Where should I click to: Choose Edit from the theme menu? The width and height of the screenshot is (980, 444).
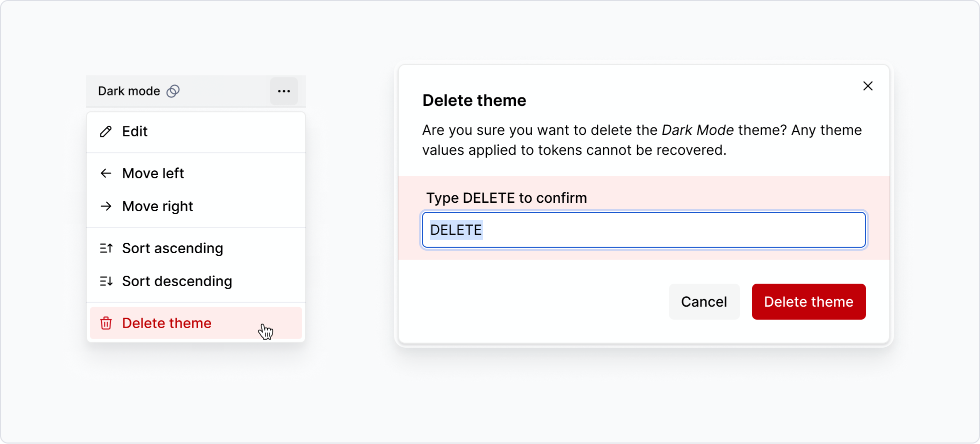click(134, 131)
